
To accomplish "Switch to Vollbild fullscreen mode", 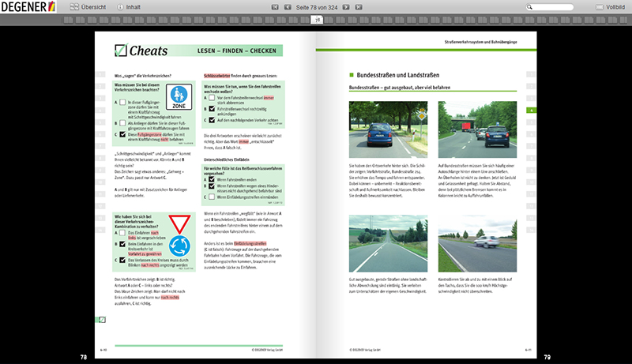I will [610, 7].
